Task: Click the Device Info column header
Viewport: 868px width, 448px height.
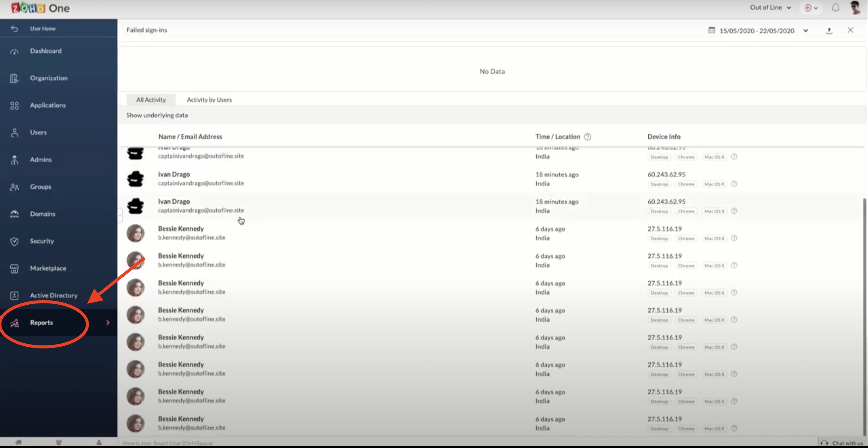Action: pyautogui.click(x=664, y=137)
